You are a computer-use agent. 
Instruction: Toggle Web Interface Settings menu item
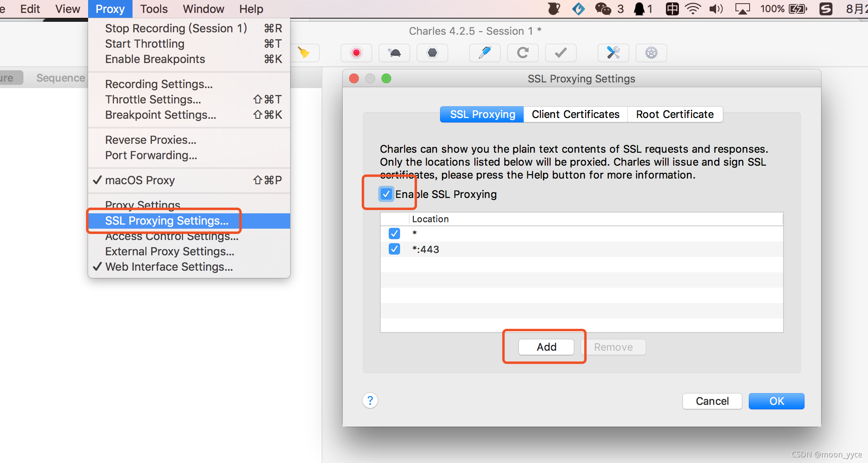click(189, 267)
